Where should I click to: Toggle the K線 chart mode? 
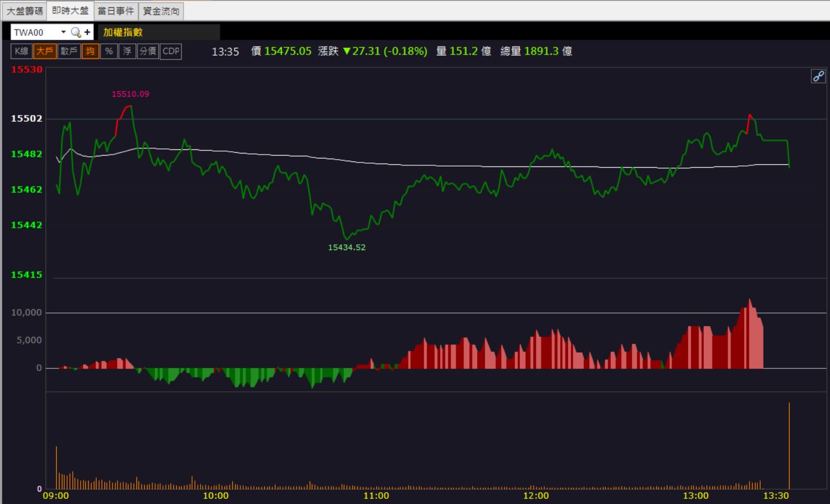[x=22, y=51]
